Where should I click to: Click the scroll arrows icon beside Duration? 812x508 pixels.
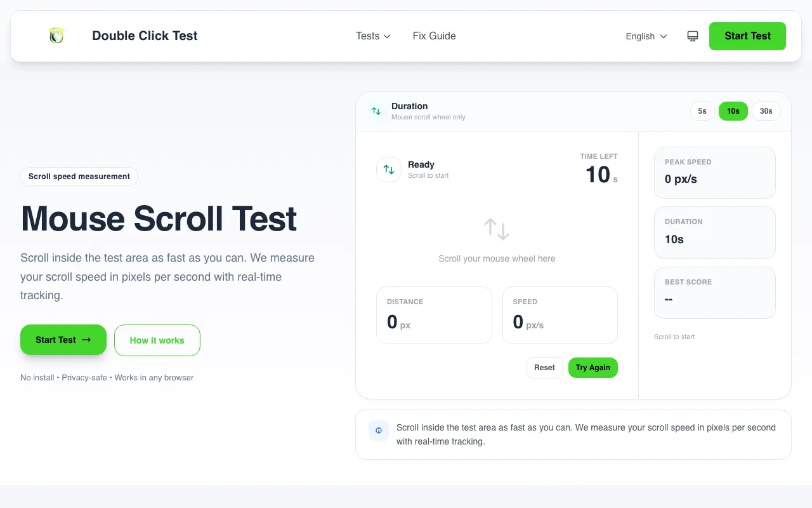point(376,111)
